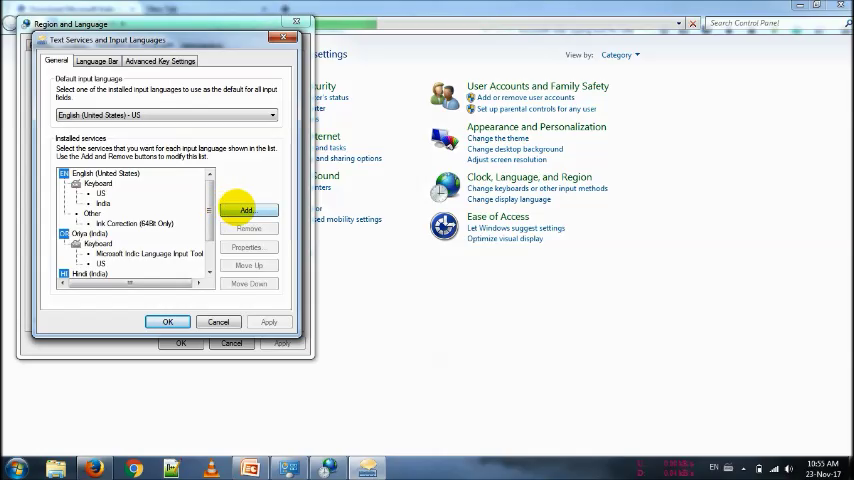
Task: Launch Firefox from the taskbar
Action: point(94,468)
